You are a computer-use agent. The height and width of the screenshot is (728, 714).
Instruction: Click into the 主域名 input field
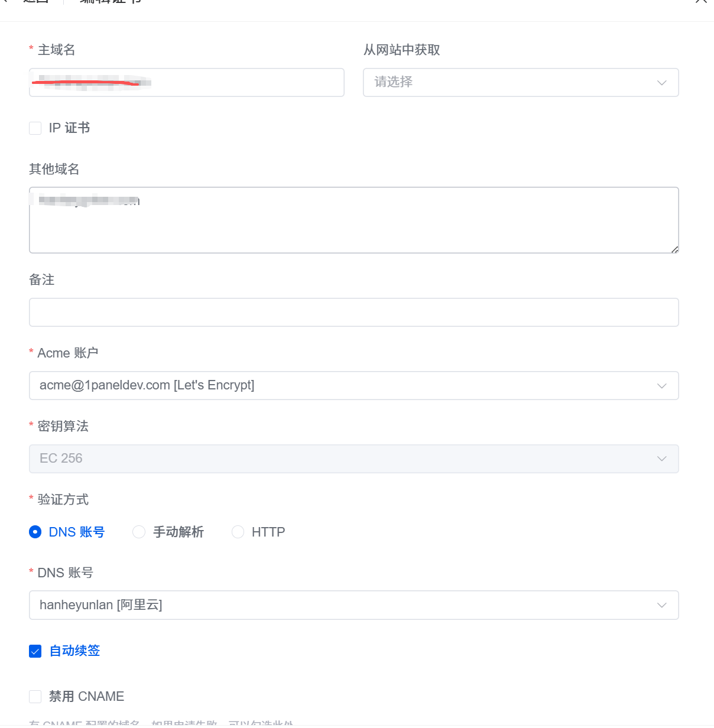pyautogui.click(x=187, y=83)
